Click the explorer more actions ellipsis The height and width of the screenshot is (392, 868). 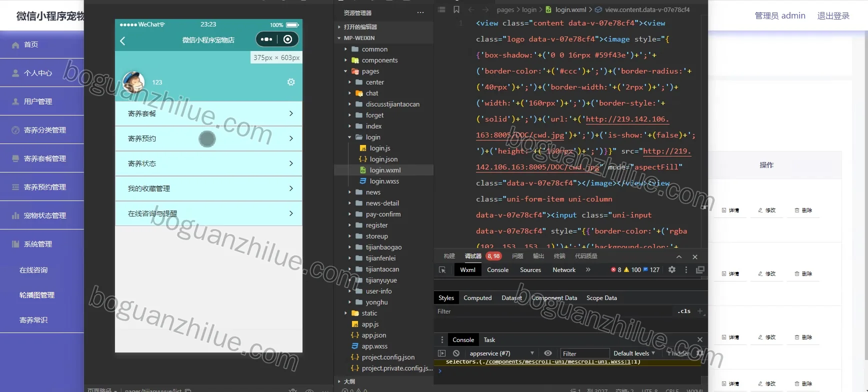[420, 12]
